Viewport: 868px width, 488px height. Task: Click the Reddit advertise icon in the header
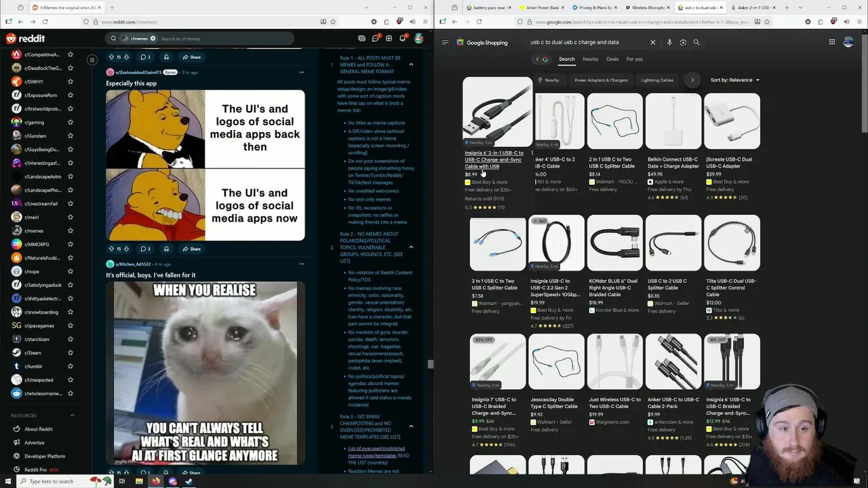(361, 39)
